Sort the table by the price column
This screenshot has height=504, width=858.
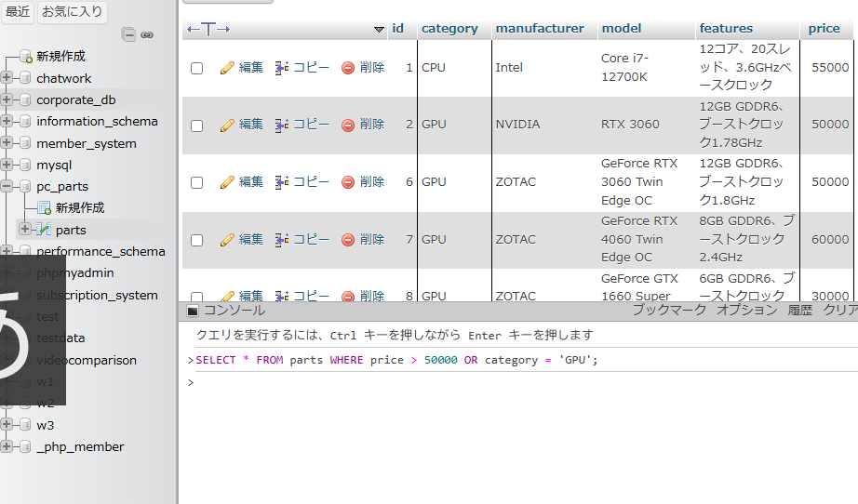(824, 28)
